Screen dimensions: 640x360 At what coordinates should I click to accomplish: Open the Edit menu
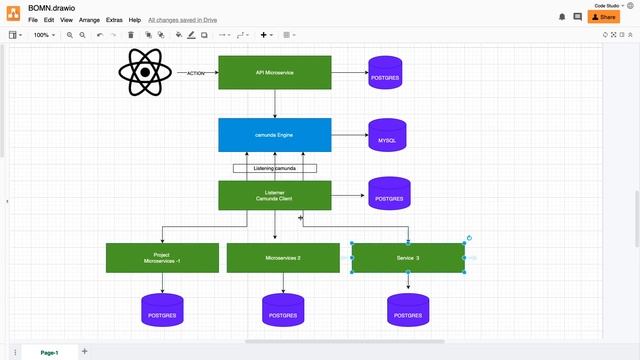click(x=49, y=20)
